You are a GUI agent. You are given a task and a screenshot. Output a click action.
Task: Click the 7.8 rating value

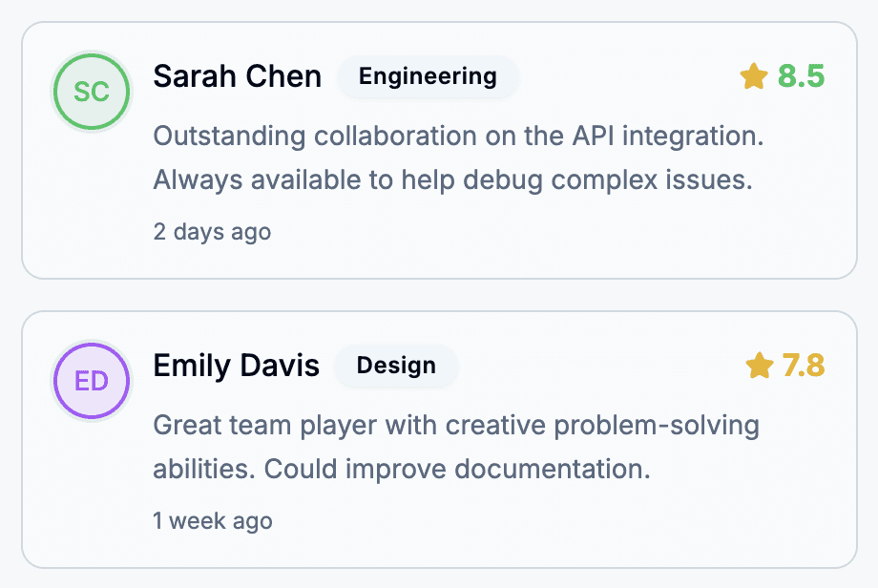[804, 366]
